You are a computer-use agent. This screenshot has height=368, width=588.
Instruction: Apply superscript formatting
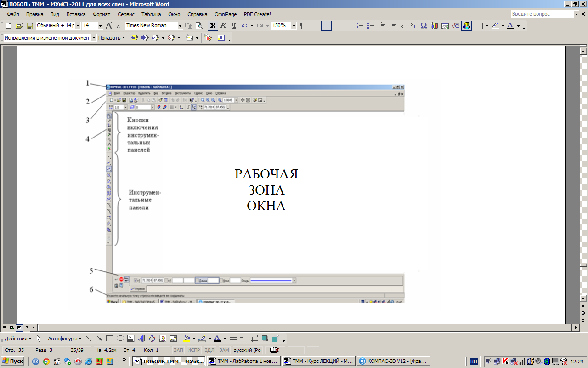tap(402, 26)
